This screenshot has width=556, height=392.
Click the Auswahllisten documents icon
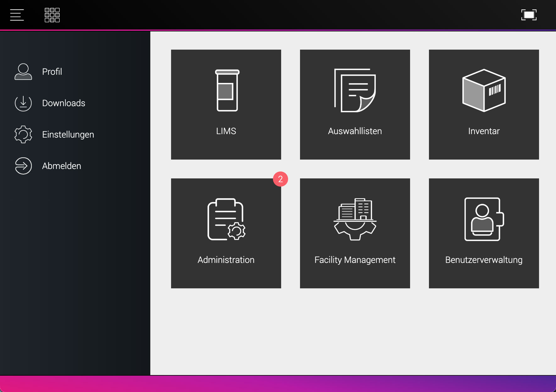355,90
